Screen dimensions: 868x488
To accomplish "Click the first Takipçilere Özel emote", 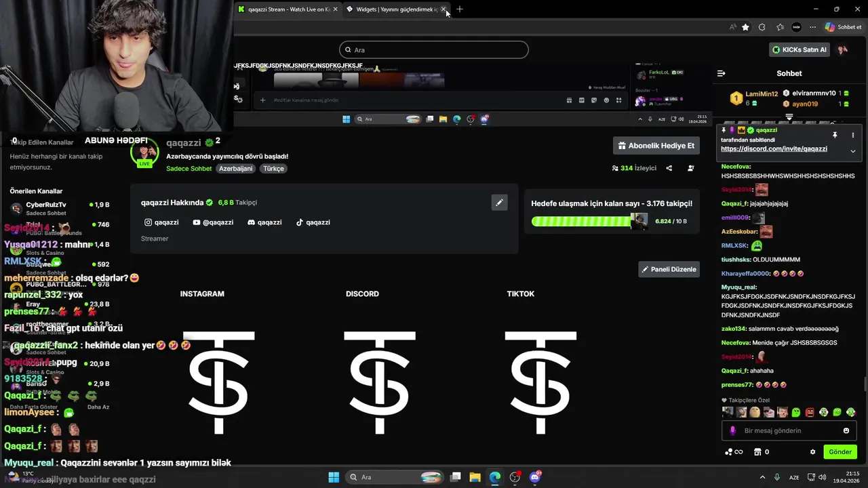I will [x=728, y=412].
